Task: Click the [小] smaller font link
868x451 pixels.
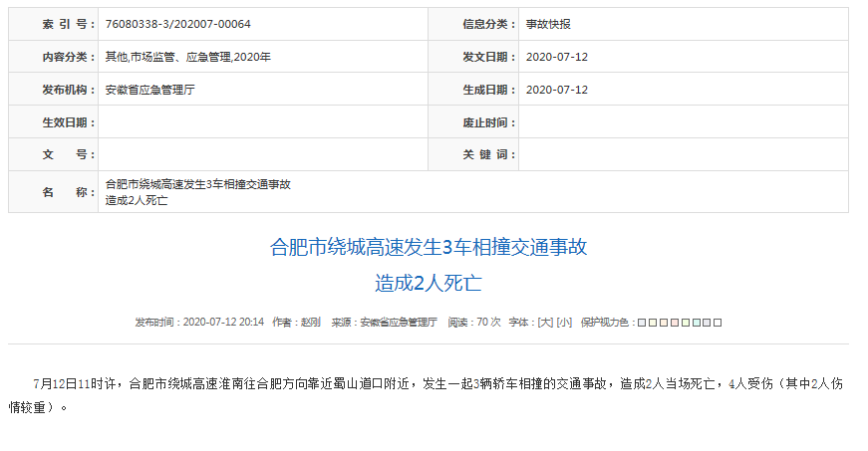Action: coord(563,323)
